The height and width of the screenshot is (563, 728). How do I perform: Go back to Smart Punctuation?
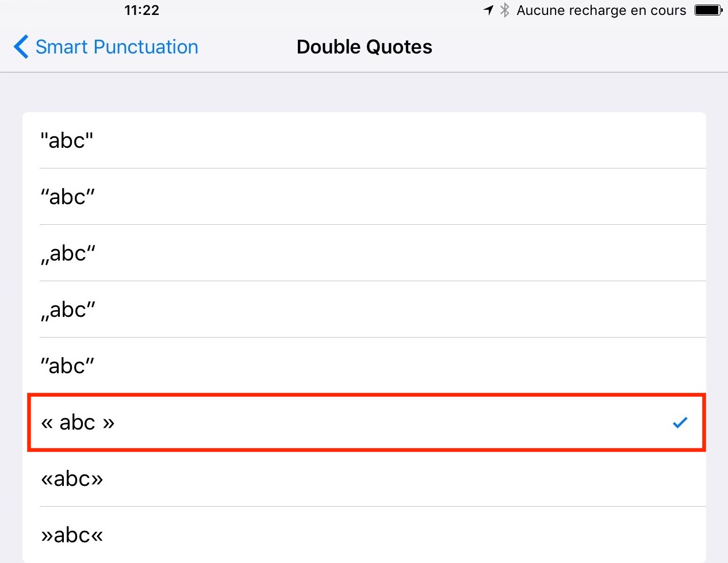[117, 47]
